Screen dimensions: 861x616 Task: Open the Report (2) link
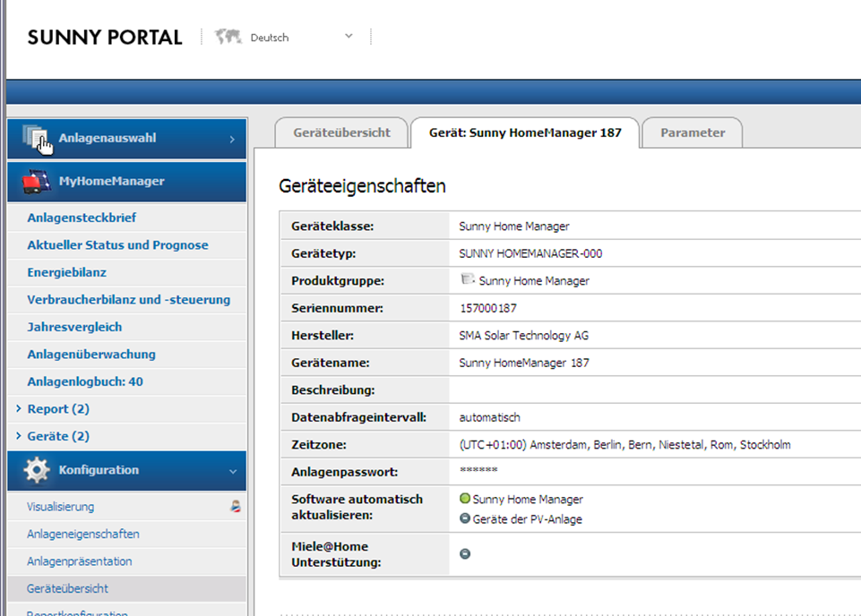[x=58, y=409]
